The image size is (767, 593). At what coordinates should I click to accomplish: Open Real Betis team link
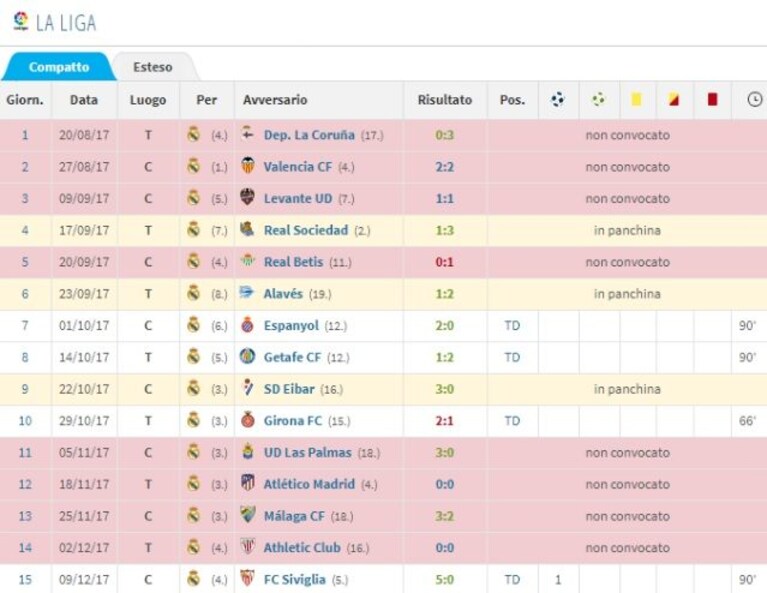[293, 262]
